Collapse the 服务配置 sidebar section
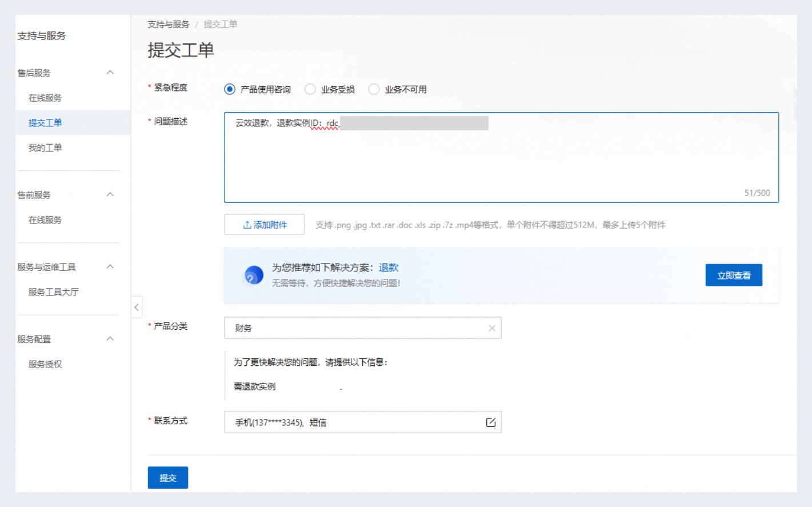 [110, 339]
